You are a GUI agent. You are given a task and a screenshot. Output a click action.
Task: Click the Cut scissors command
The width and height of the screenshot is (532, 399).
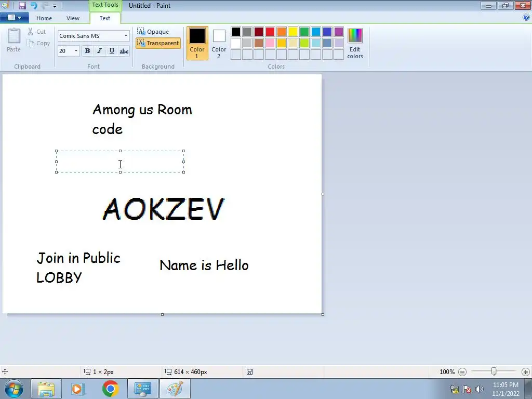pyautogui.click(x=37, y=32)
